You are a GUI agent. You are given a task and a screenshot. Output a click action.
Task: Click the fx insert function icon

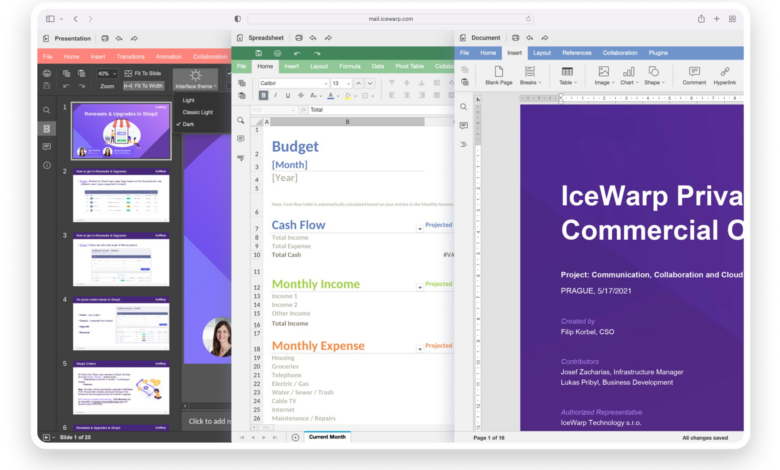pyautogui.click(x=302, y=109)
